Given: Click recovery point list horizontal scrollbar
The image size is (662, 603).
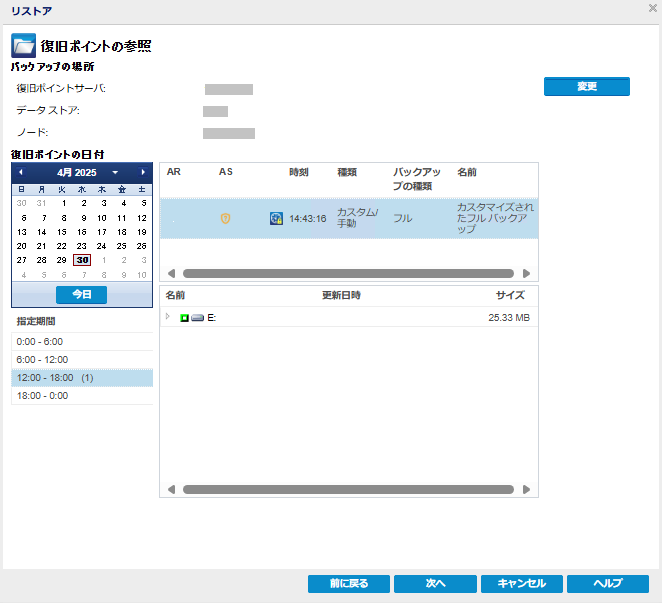Looking at the screenshot, I should pos(348,274).
